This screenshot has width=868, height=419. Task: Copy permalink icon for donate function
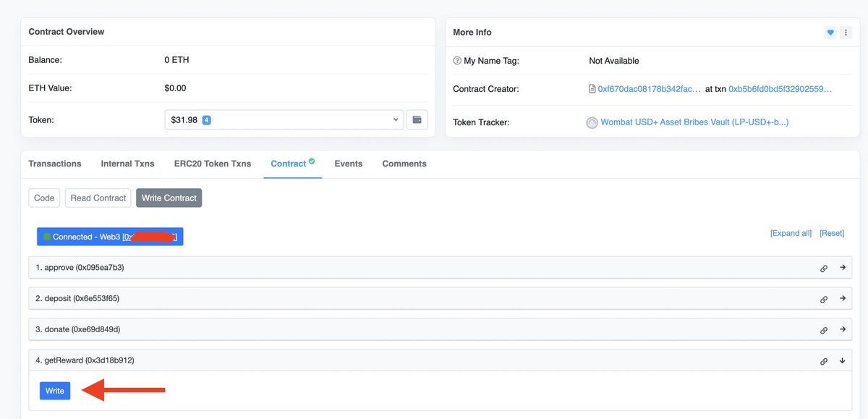pyautogui.click(x=823, y=330)
